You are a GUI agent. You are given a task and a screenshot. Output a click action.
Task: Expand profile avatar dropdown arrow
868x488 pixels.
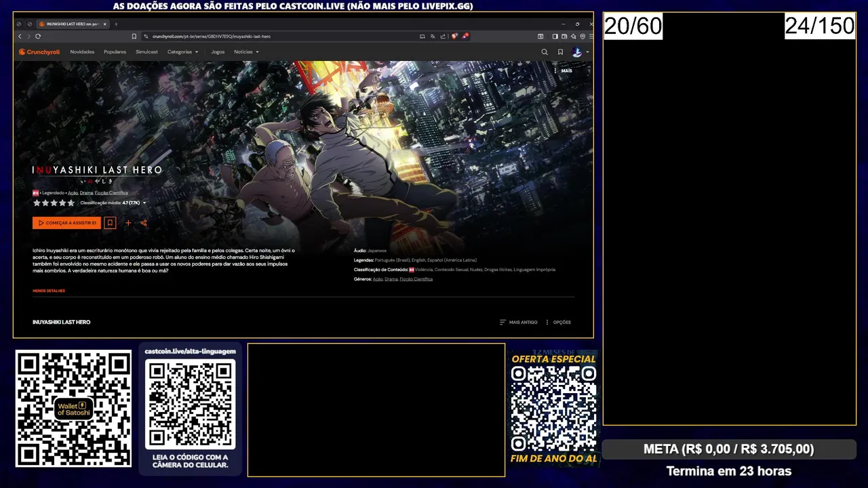[x=587, y=52]
